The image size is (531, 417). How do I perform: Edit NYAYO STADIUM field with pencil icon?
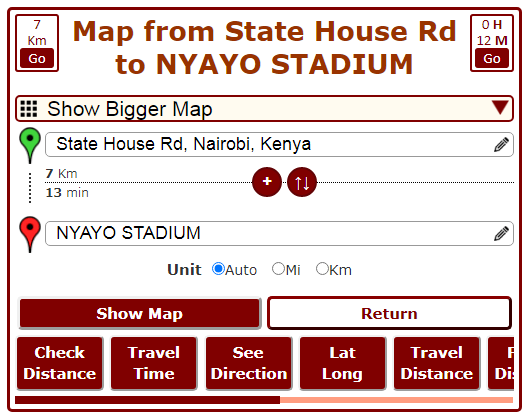501,234
